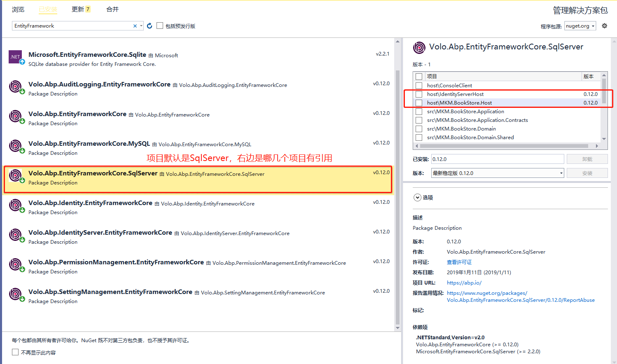Open the 查看许可证 license link

[x=459, y=262]
